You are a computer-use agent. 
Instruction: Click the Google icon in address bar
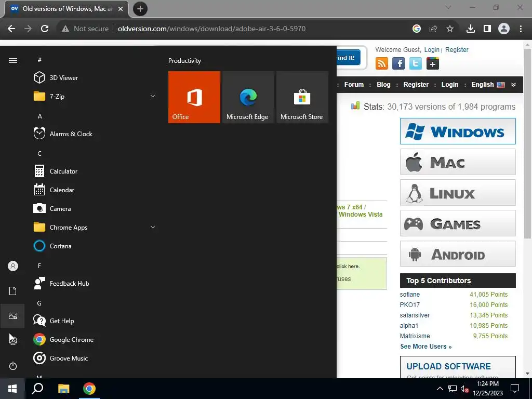coord(416,29)
